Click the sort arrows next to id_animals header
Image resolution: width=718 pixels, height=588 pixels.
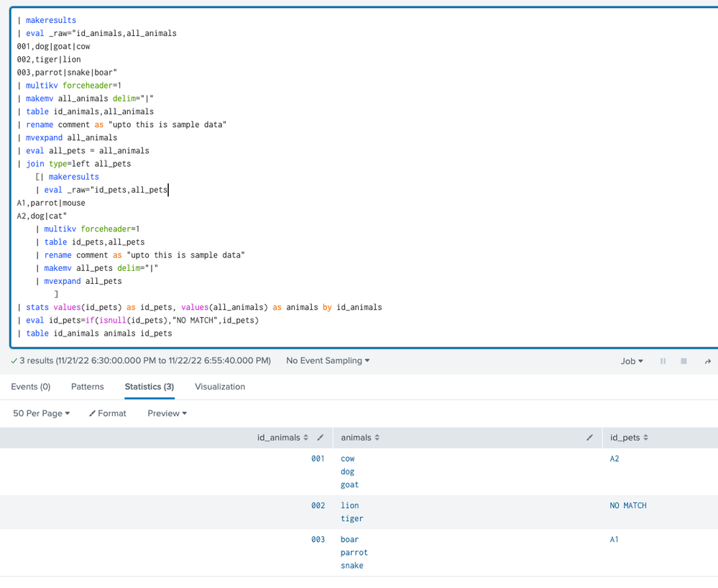pos(306,438)
